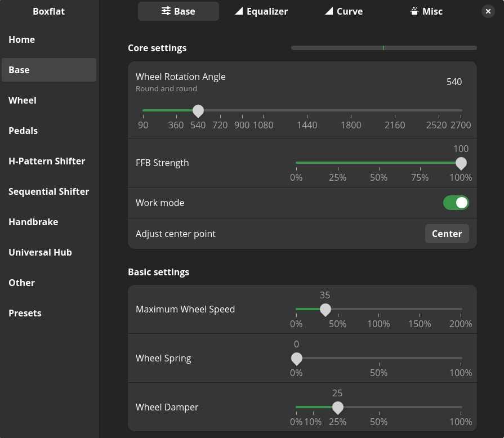
Task: Click the FFB Strength slider handle
Action: tap(461, 163)
